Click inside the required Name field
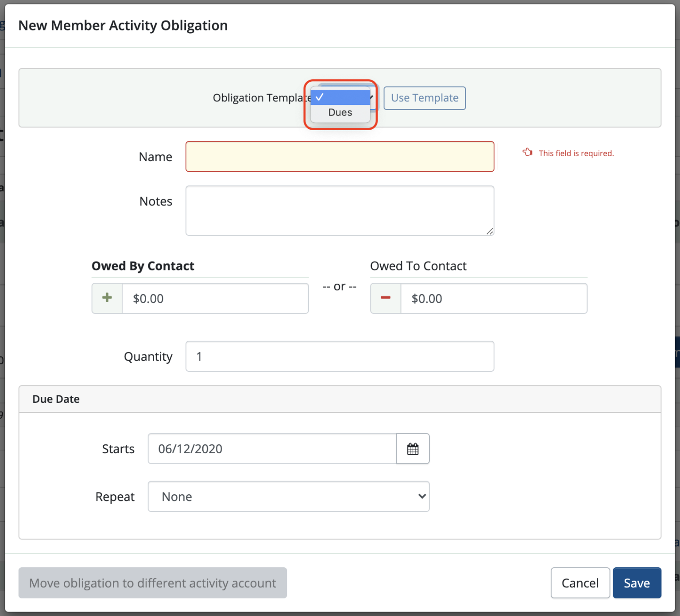Image resolution: width=680 pixels, height=616 pixels. pos(340,156)
